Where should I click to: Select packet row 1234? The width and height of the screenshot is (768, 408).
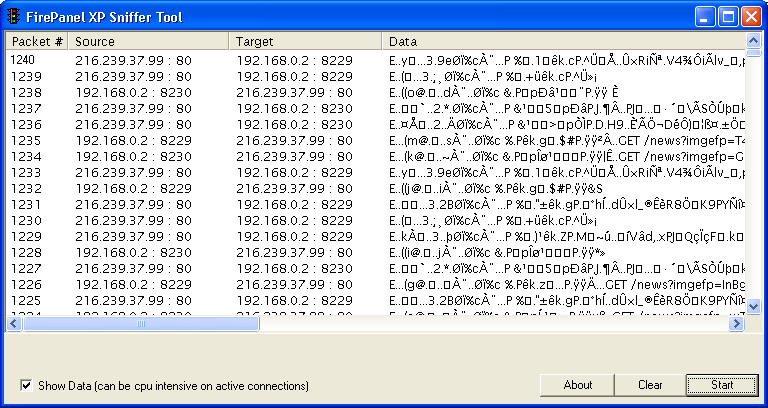[376, 156]
